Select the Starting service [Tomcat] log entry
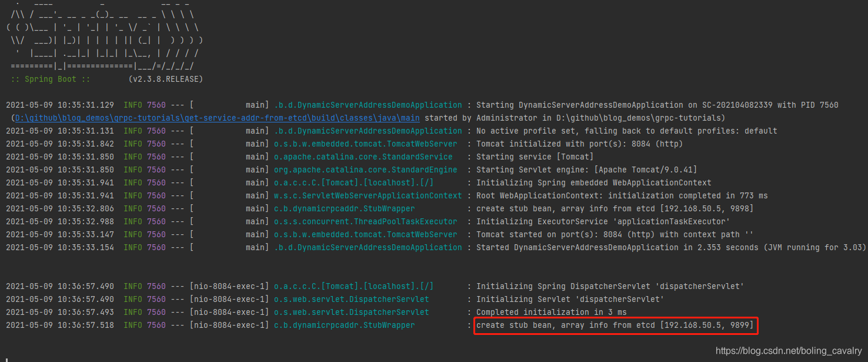868x362 pixels. coord(535,157)
